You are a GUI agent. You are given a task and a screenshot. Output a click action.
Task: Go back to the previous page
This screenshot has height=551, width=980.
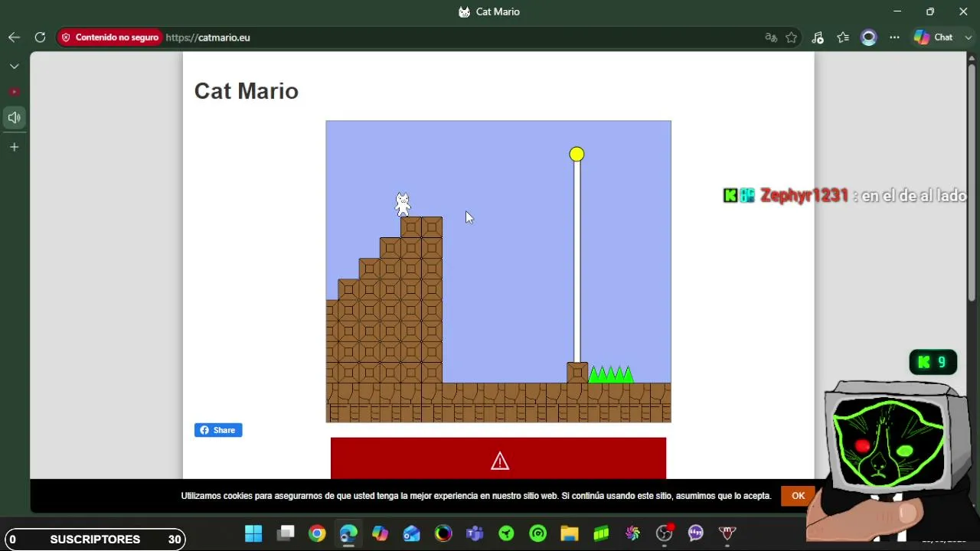click(x=14, y=37)
